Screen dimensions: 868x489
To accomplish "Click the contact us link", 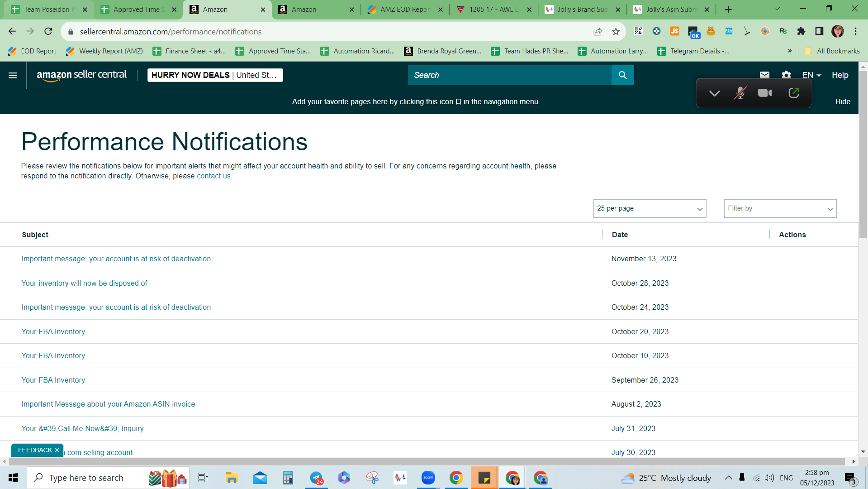I will (214, 176).
